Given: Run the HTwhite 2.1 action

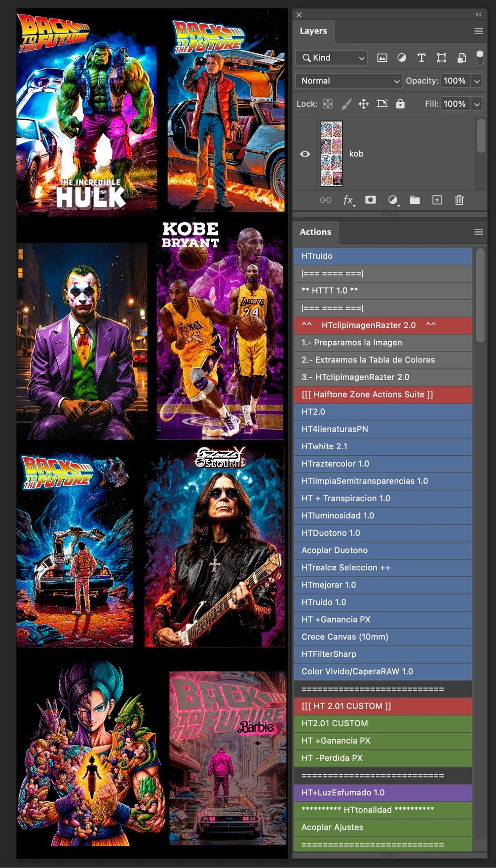Looking at the screenshot, I should pos(383,446).
